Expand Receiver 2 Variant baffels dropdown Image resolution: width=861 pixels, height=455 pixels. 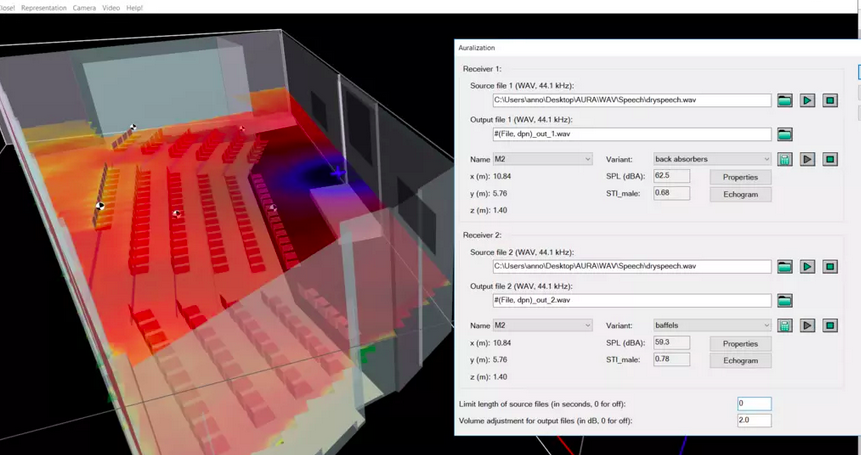712,326
